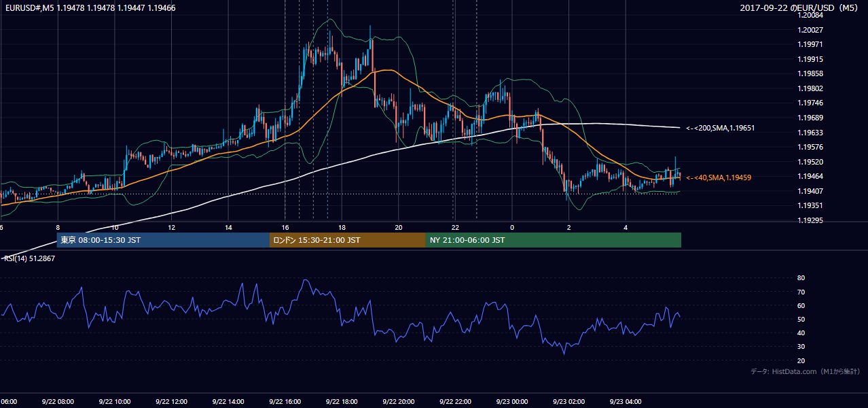Click the RSI scale value 20
This screenshot has width=868, height=408.
[x=801, y=360]
